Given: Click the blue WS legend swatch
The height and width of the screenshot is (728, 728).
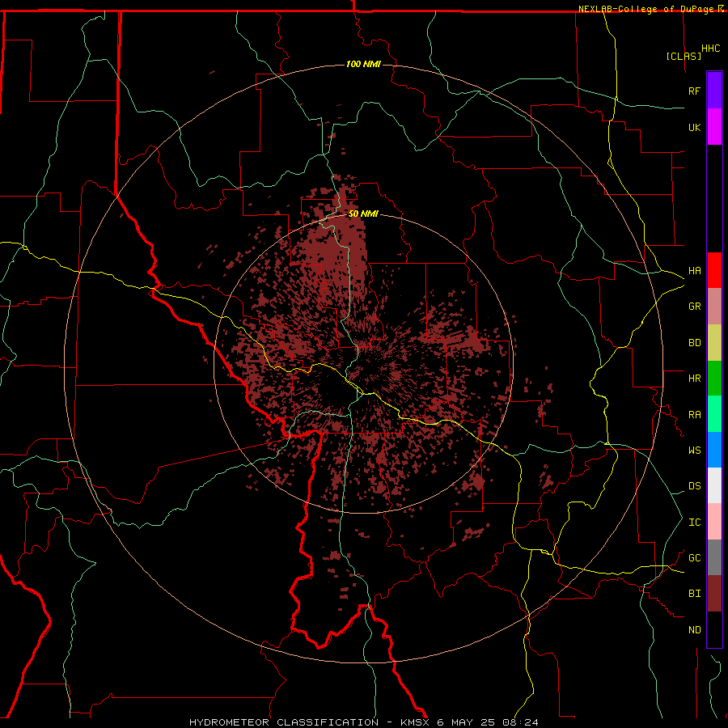Looking at the screenshot, I should [714, 450].
